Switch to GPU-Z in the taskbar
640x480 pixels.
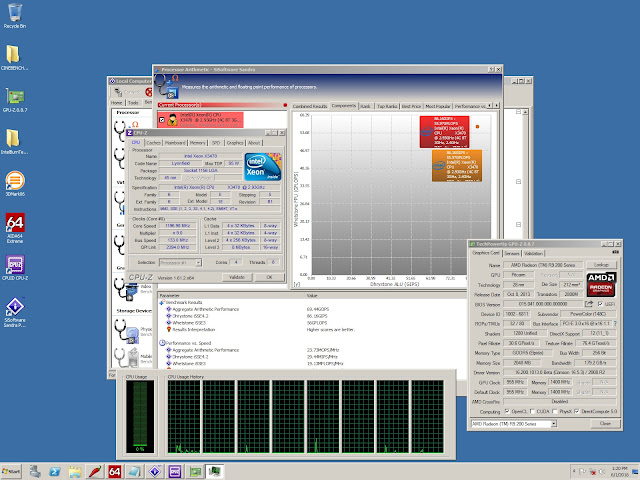coord(195,471)
